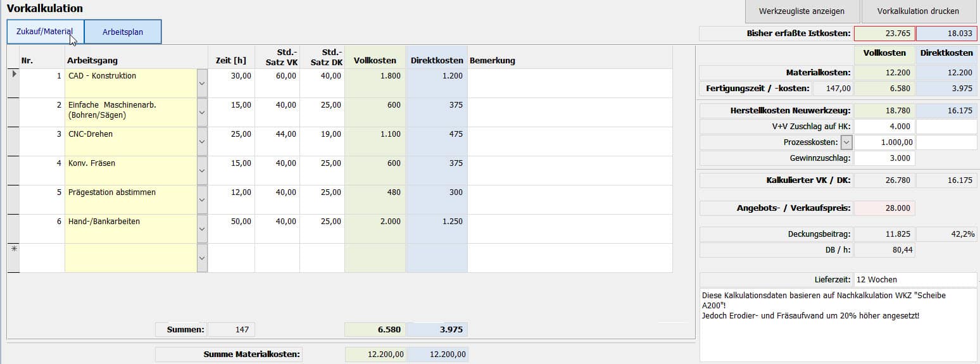980x364 pixels.
Task: Open dropdown for Einfache Maschinenarb. row
Action: coord(202,113)
